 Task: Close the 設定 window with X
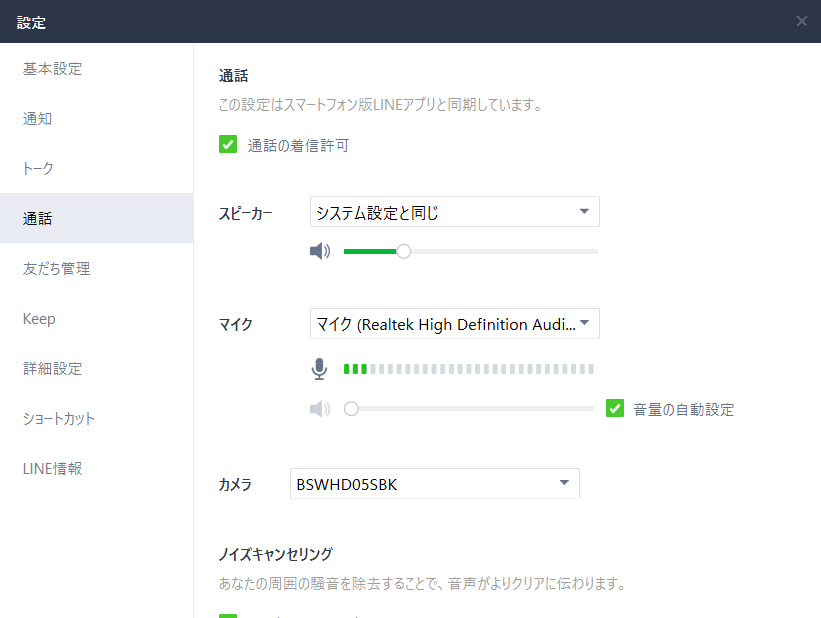801,21
